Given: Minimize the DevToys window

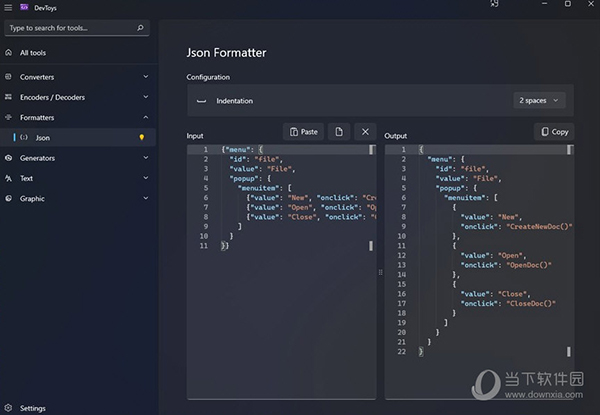Looking at the screenshot, I should pos(544,4).
